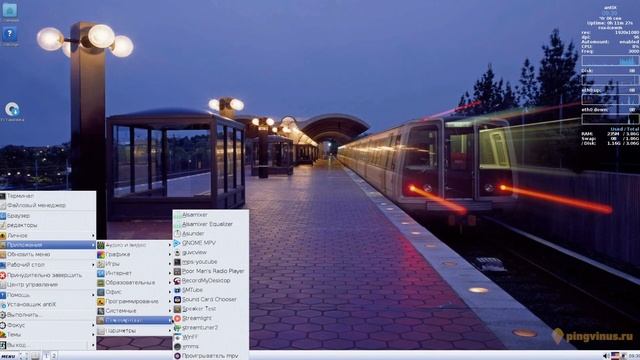Viewport: 640px width, 360px height.
Task: Launch WinFF converter icon
Action: [x=177, y=337]
